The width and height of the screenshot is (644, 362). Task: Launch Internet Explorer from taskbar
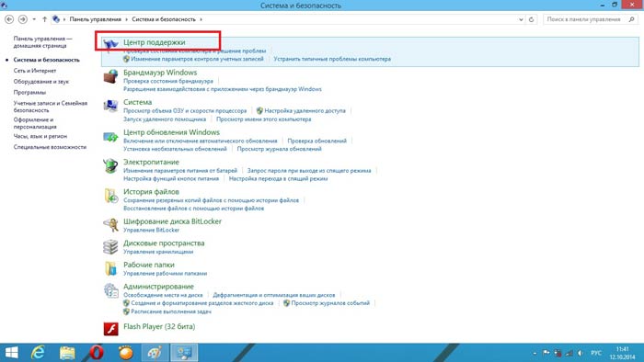coord(39,353)
